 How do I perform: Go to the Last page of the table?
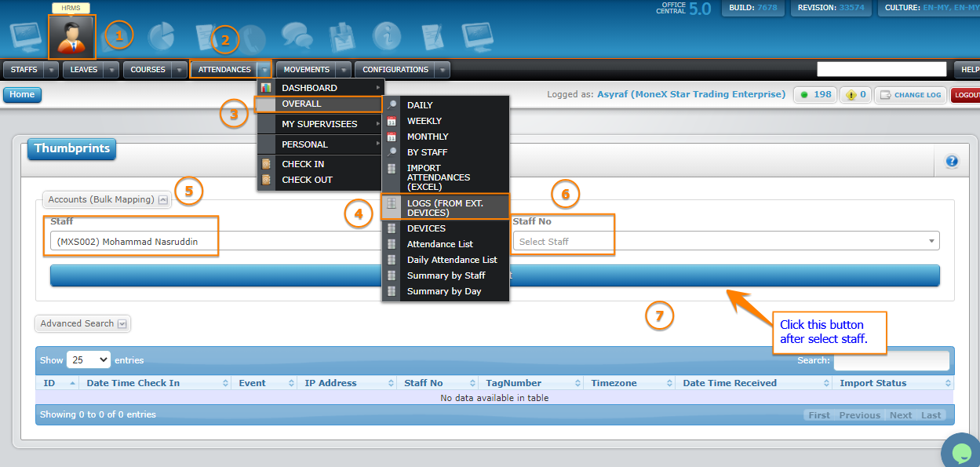[x=931, y=415]
